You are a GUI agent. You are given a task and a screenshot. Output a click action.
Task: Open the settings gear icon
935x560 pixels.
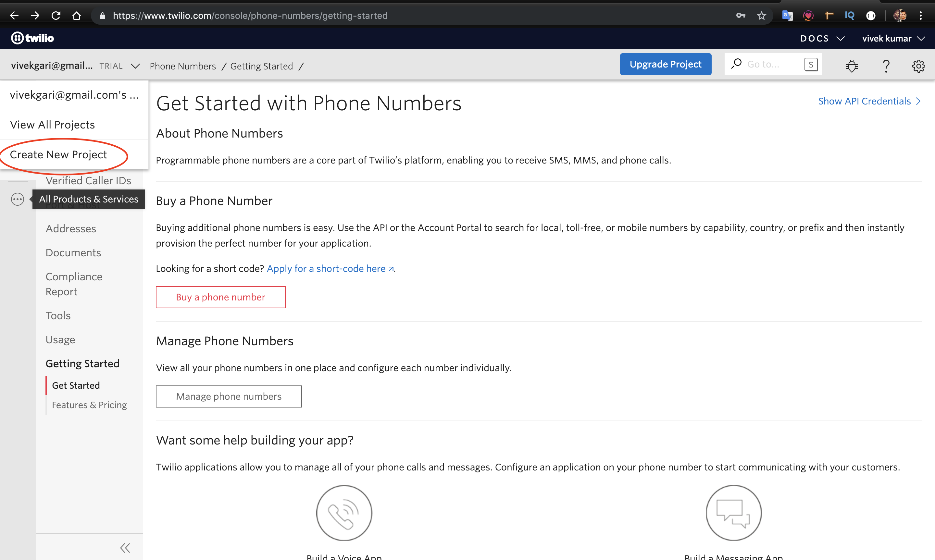pyautogui.click(x=918, y=66)
